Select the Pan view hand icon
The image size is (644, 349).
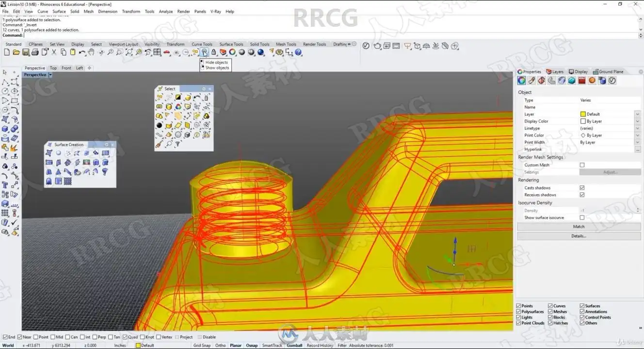click(92, 52)
